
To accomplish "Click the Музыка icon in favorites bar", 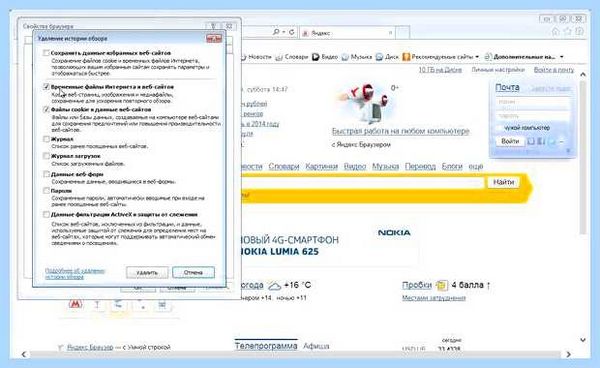I will 345,57.
